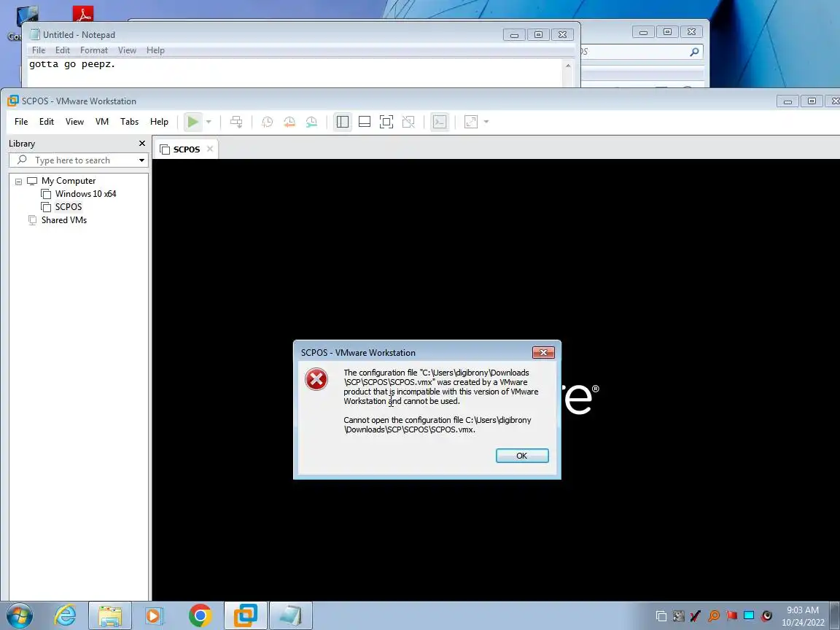Select the Windows 10 x64 VM
The height and width of the screenshot is (630, 840).
[86, 193]
